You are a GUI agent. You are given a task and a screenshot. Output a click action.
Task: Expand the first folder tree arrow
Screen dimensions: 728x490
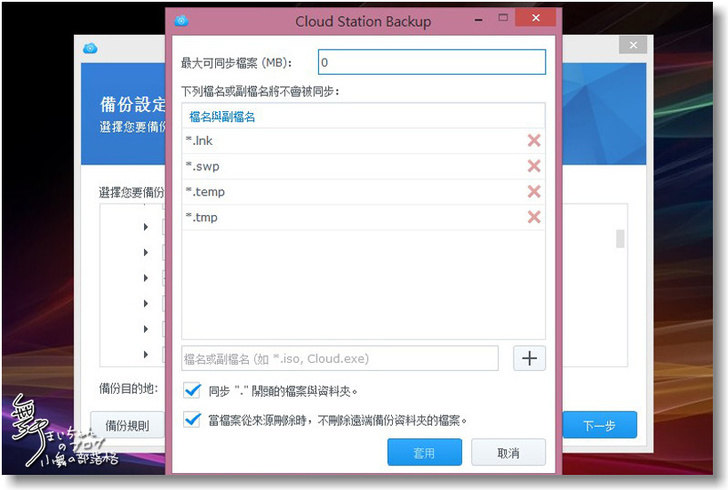[146, 227]
